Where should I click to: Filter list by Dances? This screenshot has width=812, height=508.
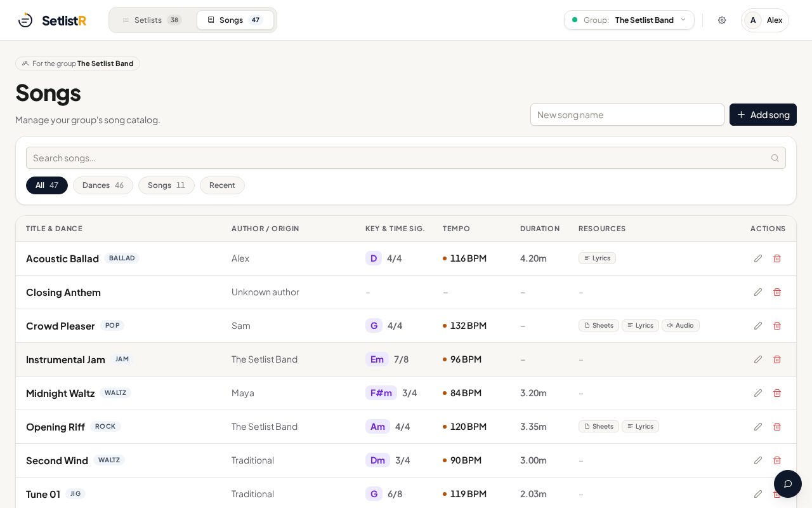(x=103, y=185)
